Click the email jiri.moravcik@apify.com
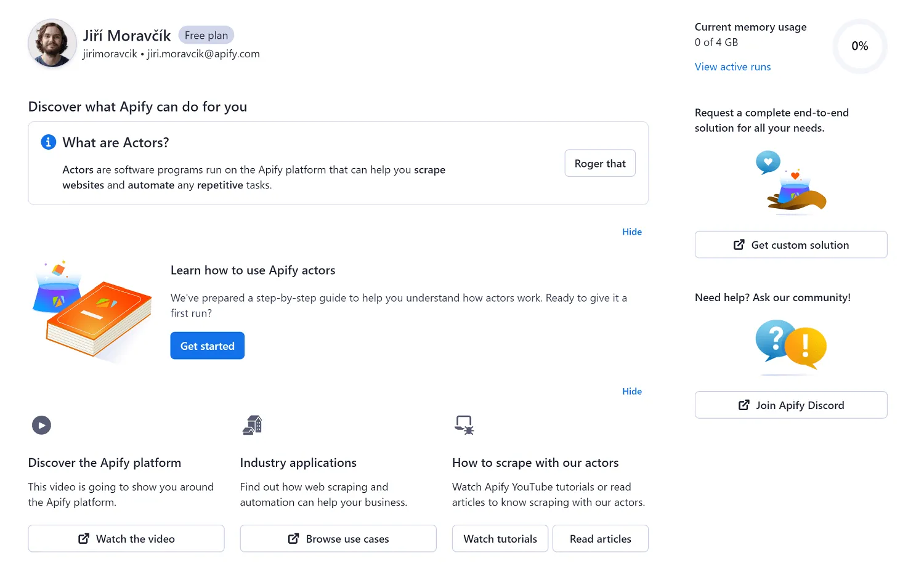The width and height of the screenshot is (924, 574). pyautogui.click(x=203, y=54)
